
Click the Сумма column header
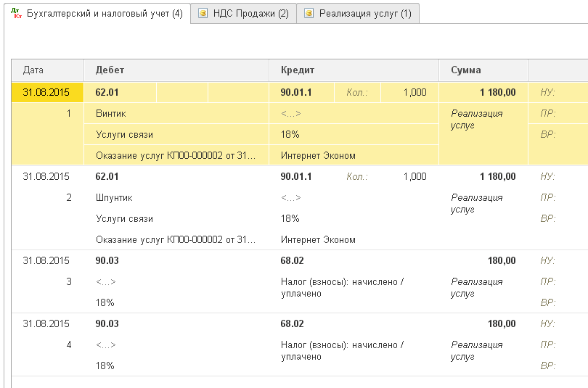coord(465,70)
